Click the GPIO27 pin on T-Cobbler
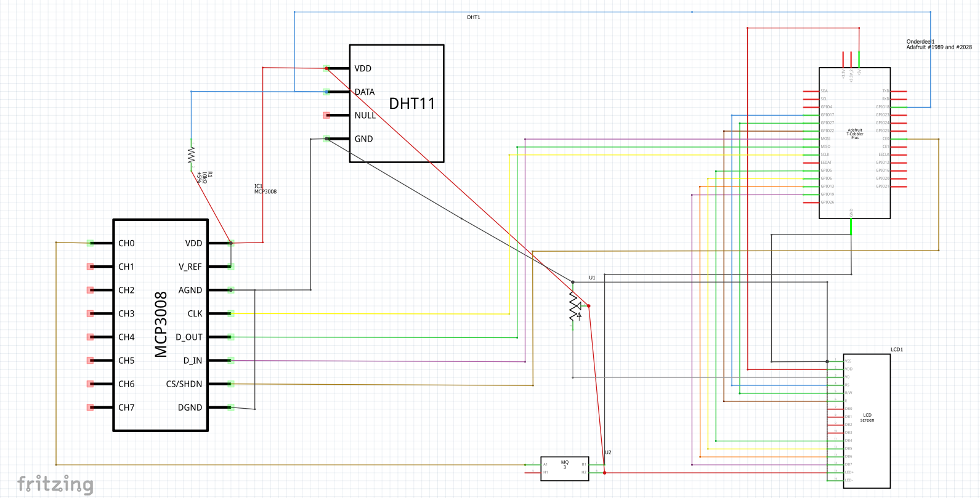This screenshot has height=498, width=980. [827, 123]
